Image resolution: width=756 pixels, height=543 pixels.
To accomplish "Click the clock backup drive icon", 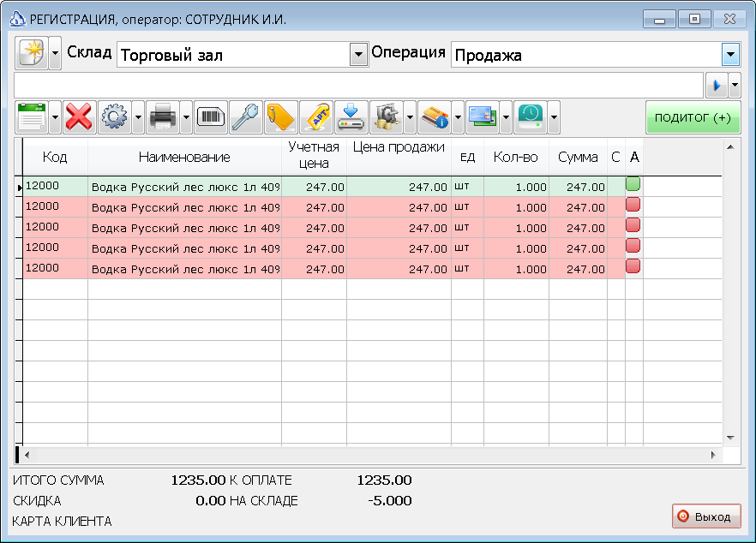I will (x=531, y=117).
